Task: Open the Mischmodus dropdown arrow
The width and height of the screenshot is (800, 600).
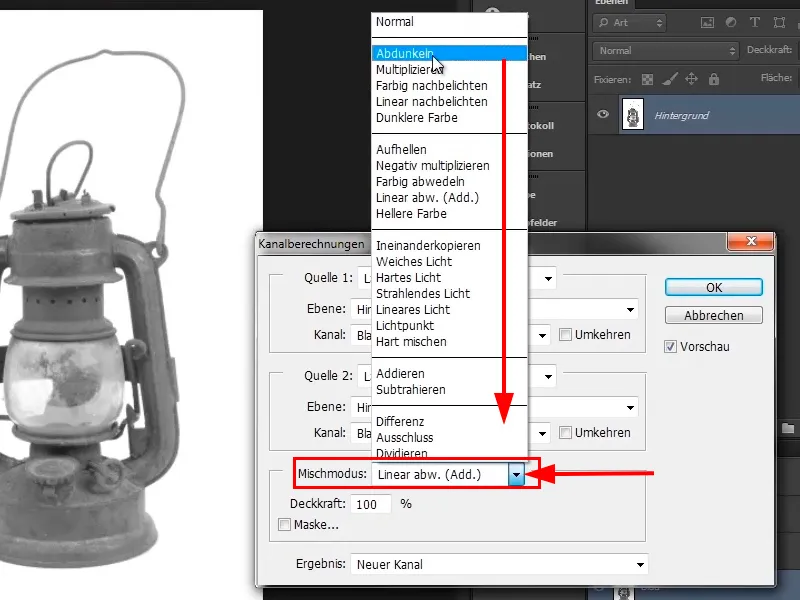Action: point(516,475)
